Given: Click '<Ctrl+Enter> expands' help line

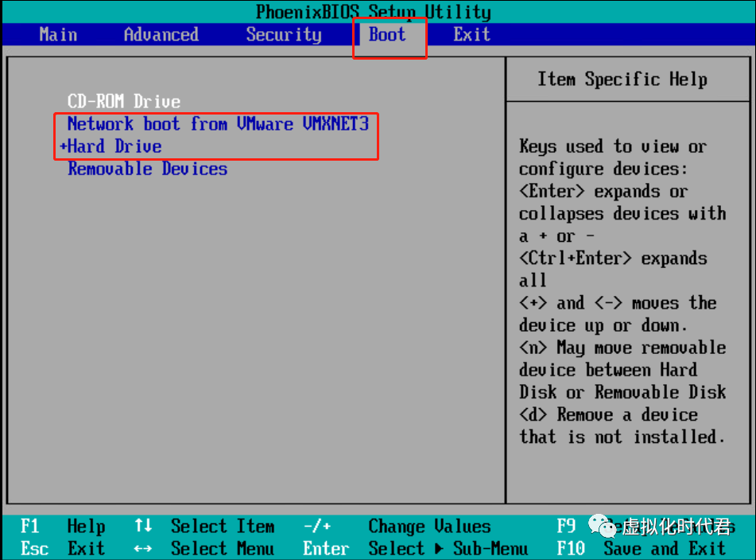Looking at the screenshot, I should coord(613,258).
